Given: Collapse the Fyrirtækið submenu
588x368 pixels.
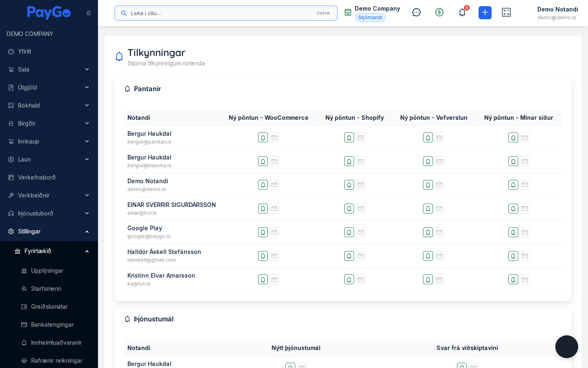Looking at the screenshot, I should pyautogui.click(x=49, y=251).
